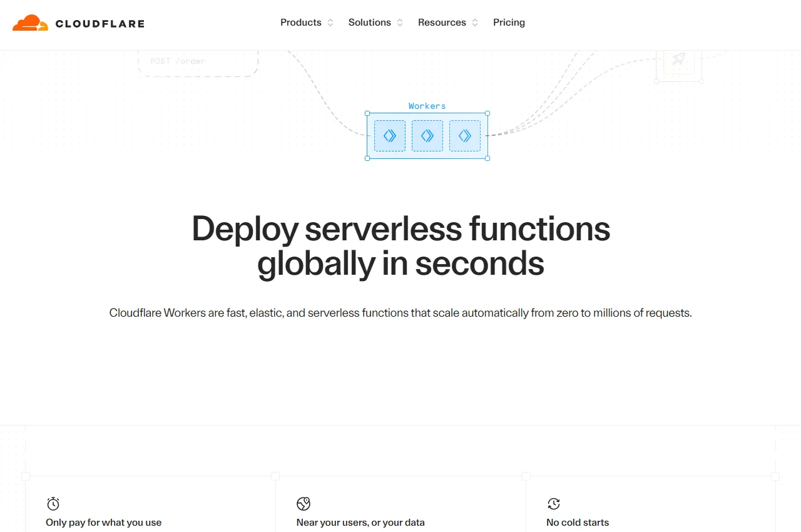Click the middle Workers diagram icon

427,136
